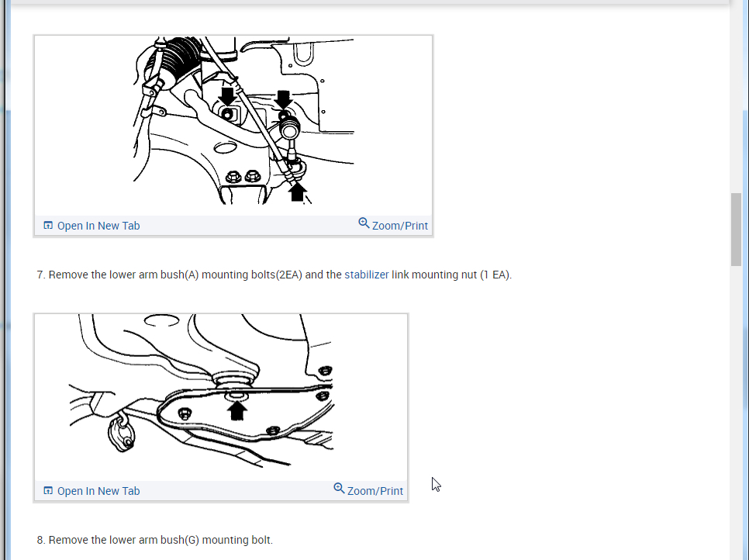The image size is (749, 560).
Task: Click the new-tab icon below the step 8 diagram
Action: pos(48,490)
